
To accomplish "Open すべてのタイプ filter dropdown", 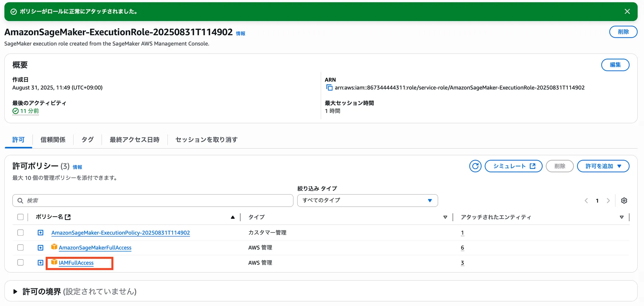I will pos(367,201).
